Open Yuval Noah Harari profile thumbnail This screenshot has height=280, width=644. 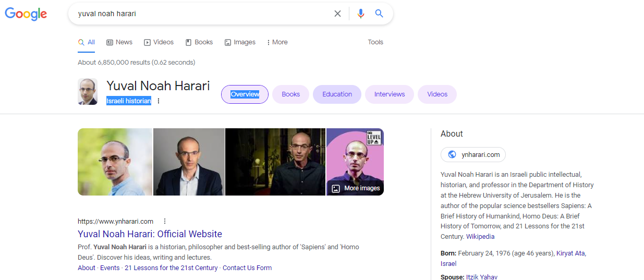88,92
